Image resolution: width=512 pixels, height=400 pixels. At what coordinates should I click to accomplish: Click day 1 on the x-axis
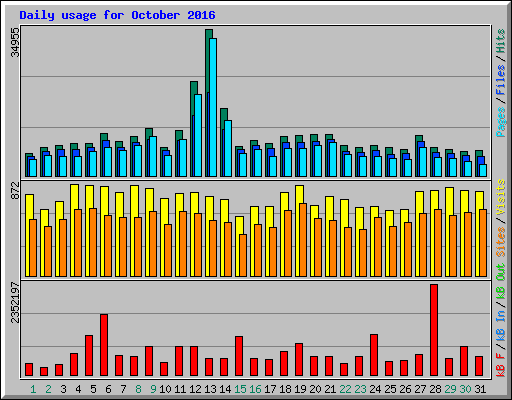[x=33, y=389]
